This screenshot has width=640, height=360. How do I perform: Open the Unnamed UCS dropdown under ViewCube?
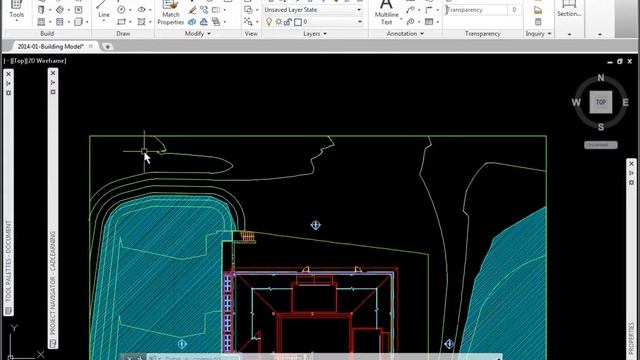click(601, 145)
